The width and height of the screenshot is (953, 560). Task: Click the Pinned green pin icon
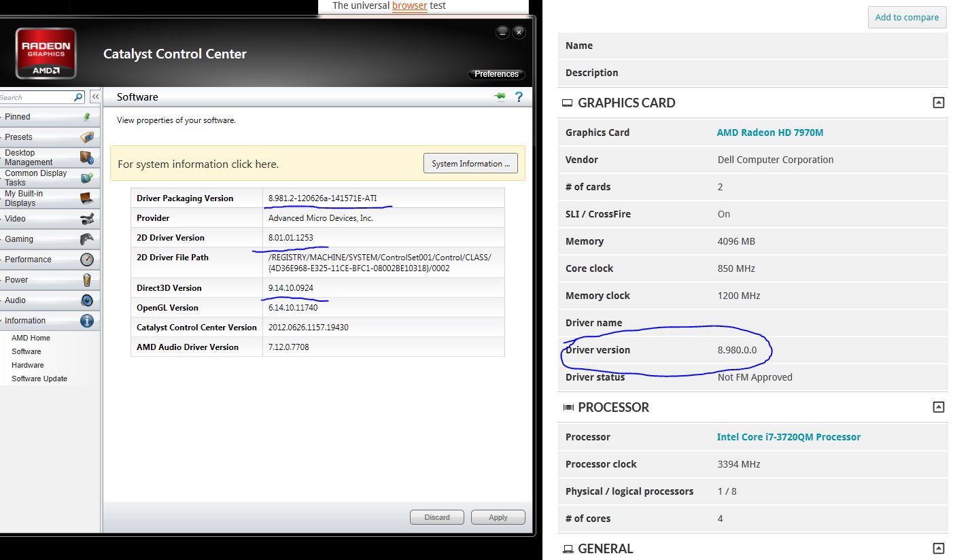(87, 117)
